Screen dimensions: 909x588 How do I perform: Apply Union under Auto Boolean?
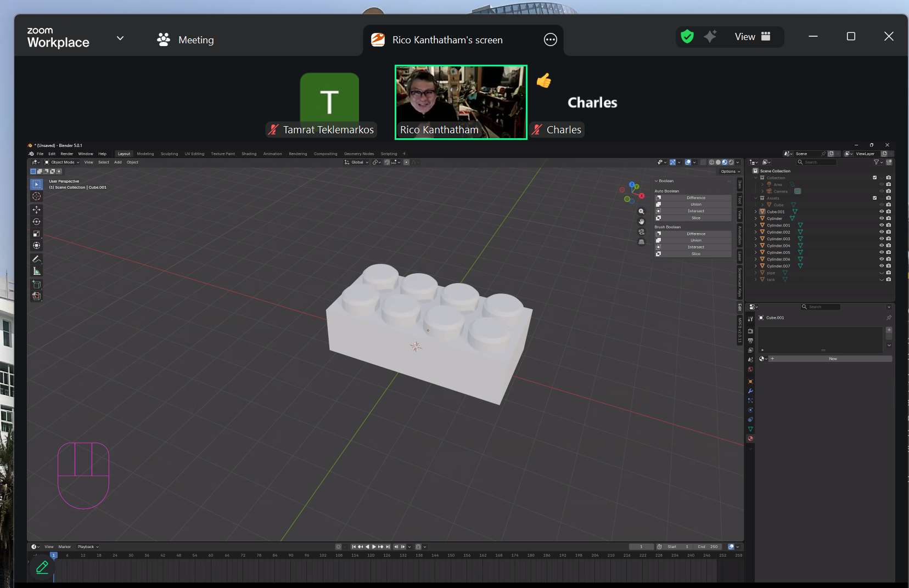coord(696,204)
